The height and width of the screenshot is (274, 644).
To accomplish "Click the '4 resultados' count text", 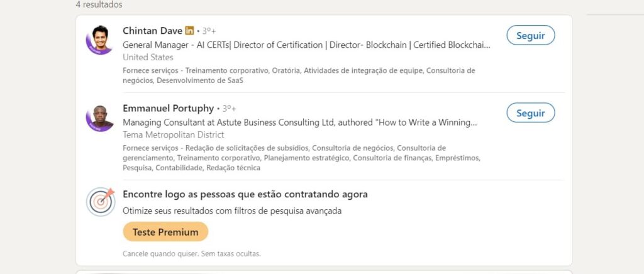I will (99, 5).
